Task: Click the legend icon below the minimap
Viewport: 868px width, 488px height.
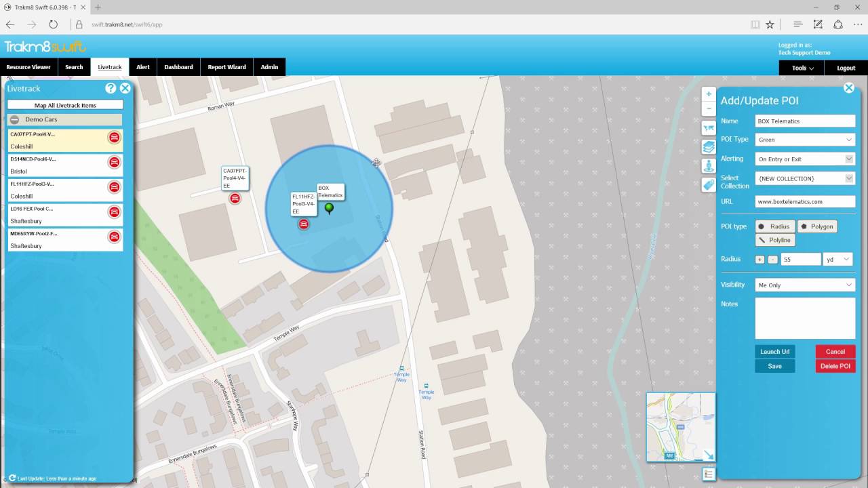Action: click(x=709, y=474)
